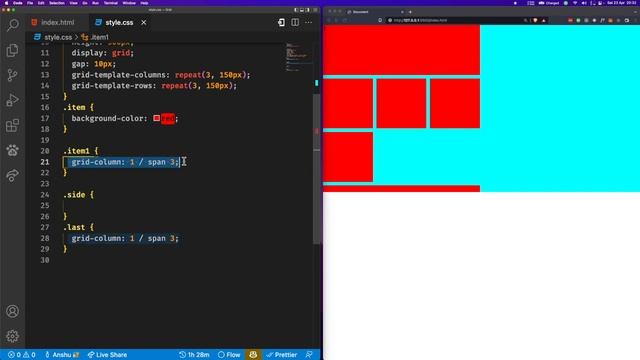640x360 pixels.
Task: Open the Source Control view
Action: pos(13,75)
